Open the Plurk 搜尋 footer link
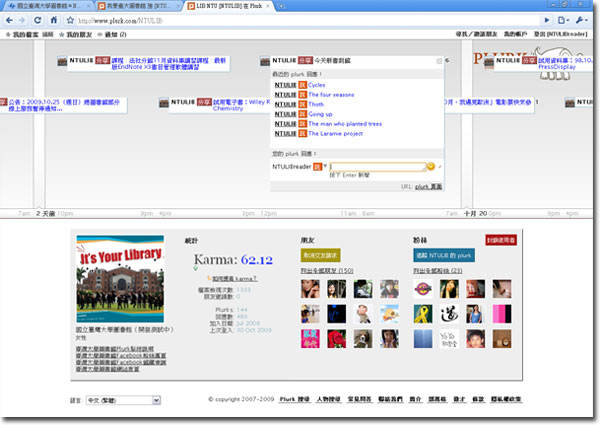This screenshot has height=425, width=600. 294,399
